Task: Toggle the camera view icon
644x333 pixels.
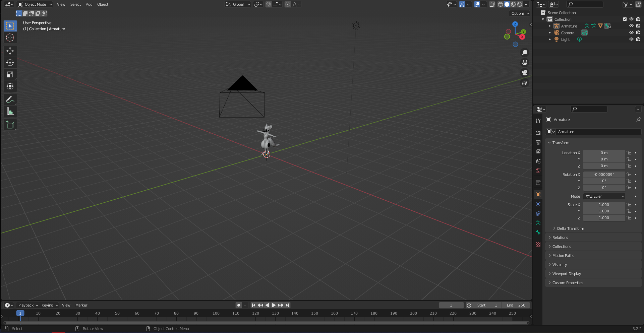Action: click(525, 73)
